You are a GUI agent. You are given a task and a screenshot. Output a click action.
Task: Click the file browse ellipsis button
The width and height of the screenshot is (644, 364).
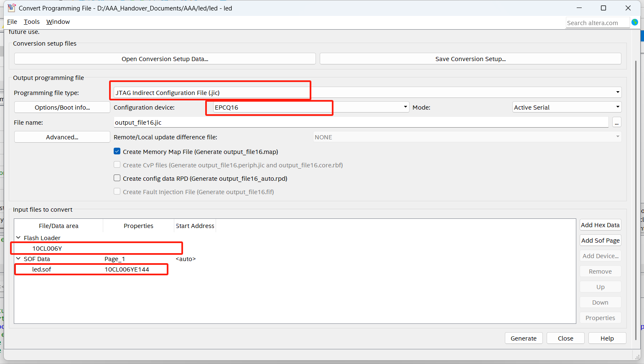click(617, 122)
